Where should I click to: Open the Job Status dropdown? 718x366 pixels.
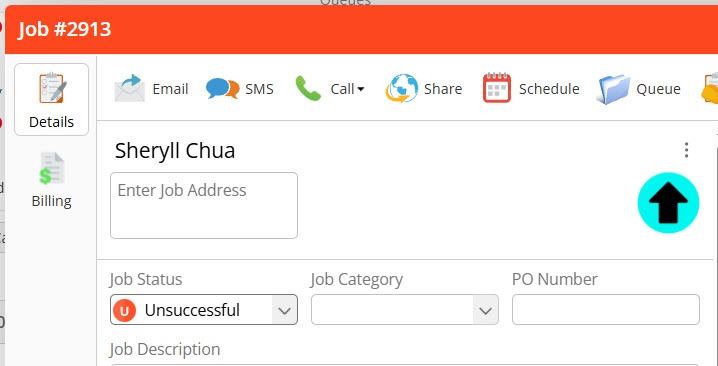pyautogui.click(x=204, y=310)
